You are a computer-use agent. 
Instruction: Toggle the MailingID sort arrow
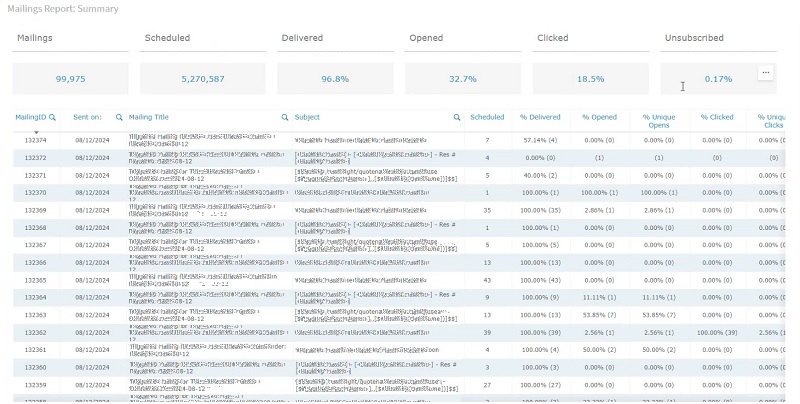(x=36, y=133)
